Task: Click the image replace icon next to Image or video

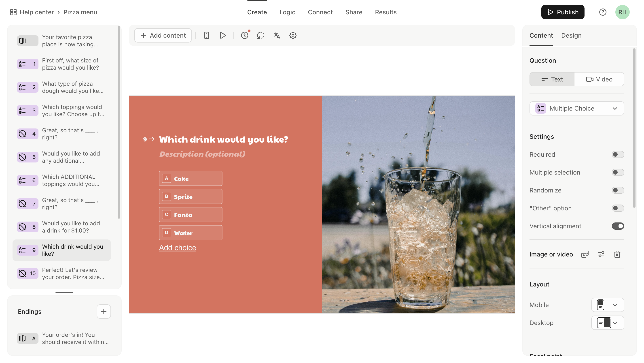Action: click(585, 254)
